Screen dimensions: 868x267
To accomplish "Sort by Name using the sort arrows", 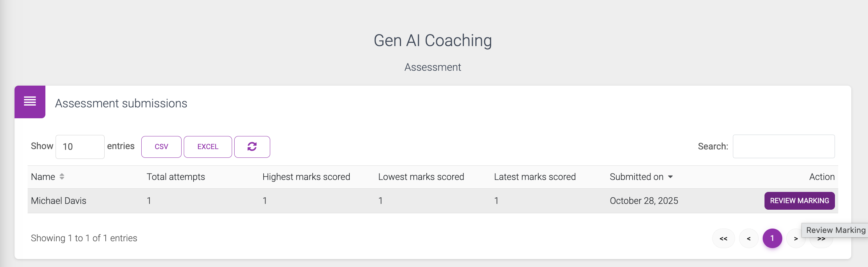I will pos(62,177).
